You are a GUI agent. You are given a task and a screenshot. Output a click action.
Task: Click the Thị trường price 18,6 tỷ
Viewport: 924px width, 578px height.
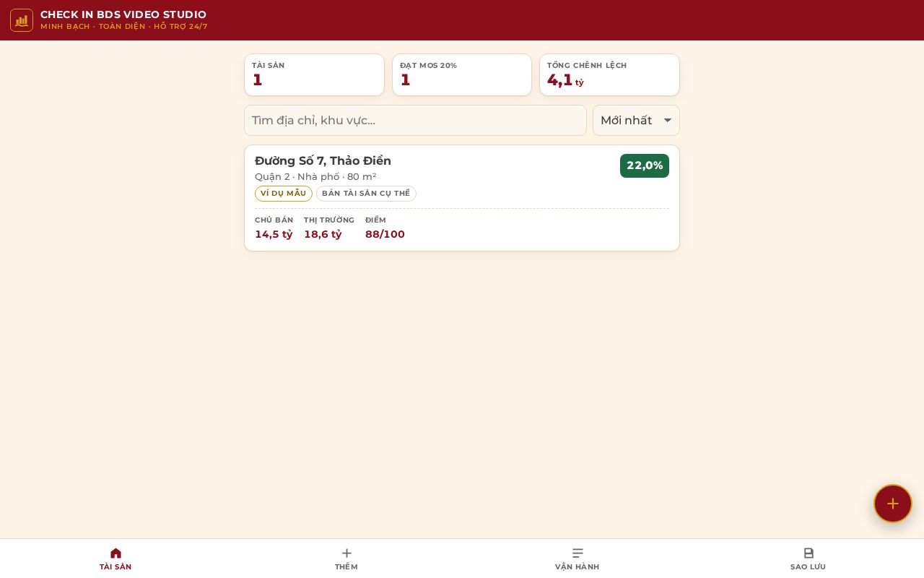(x=323, y=234)
